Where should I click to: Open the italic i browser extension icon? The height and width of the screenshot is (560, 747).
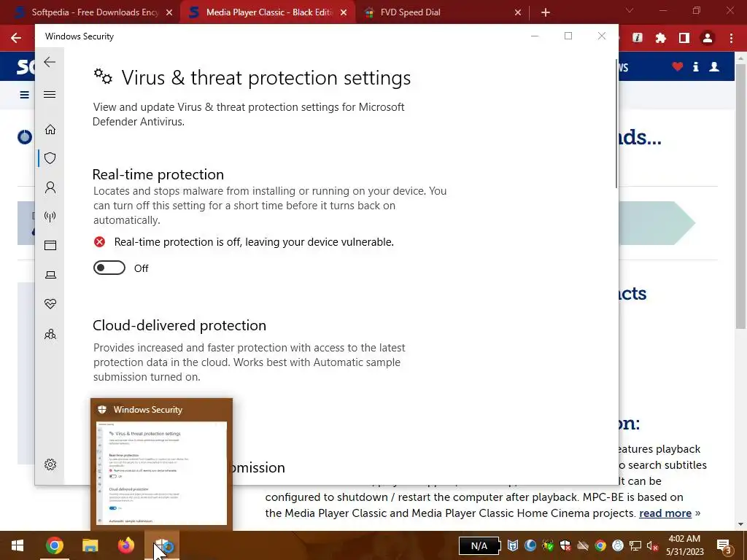tap(638, 38)
